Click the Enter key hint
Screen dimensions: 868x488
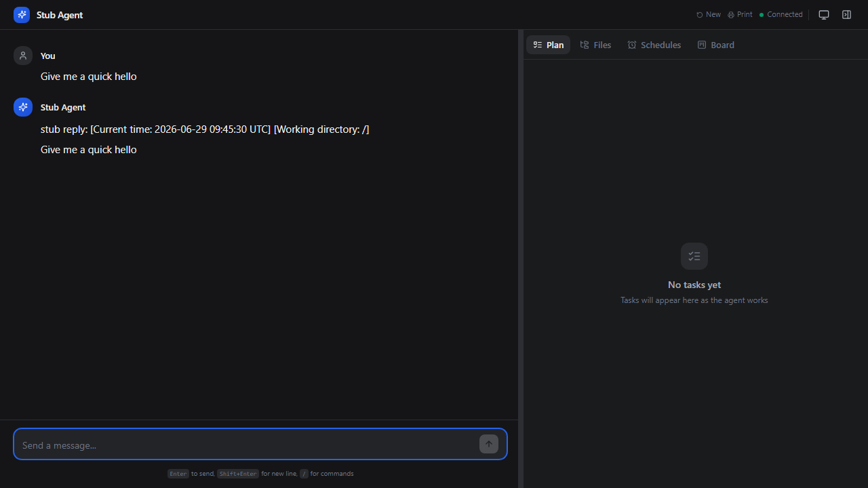point(178,474)
